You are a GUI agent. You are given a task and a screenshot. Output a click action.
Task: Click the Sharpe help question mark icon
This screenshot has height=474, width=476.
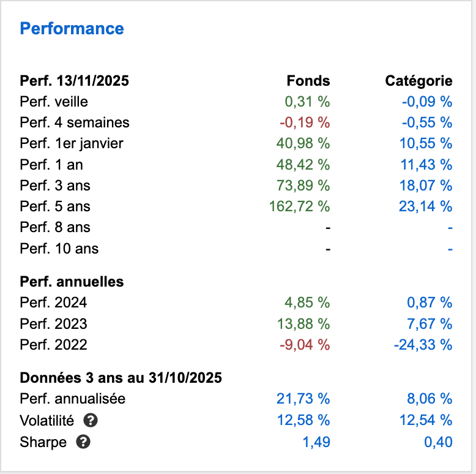(84, 442)
